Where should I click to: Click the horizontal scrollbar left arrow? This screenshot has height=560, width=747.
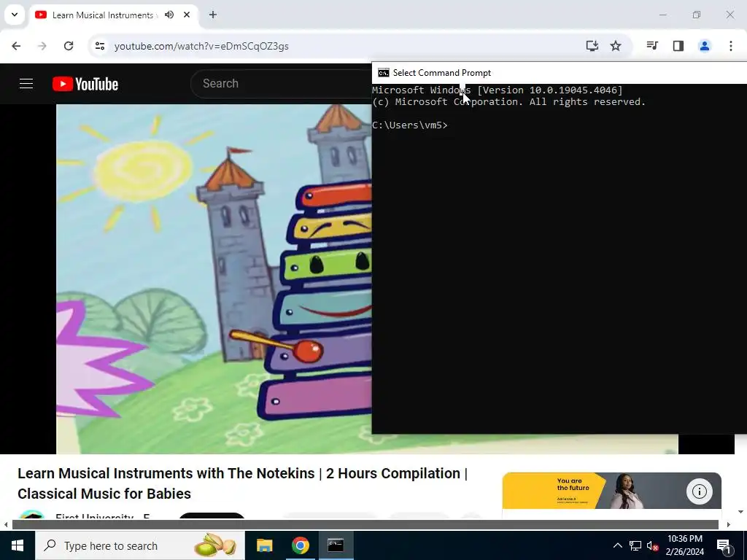(6, 525)
